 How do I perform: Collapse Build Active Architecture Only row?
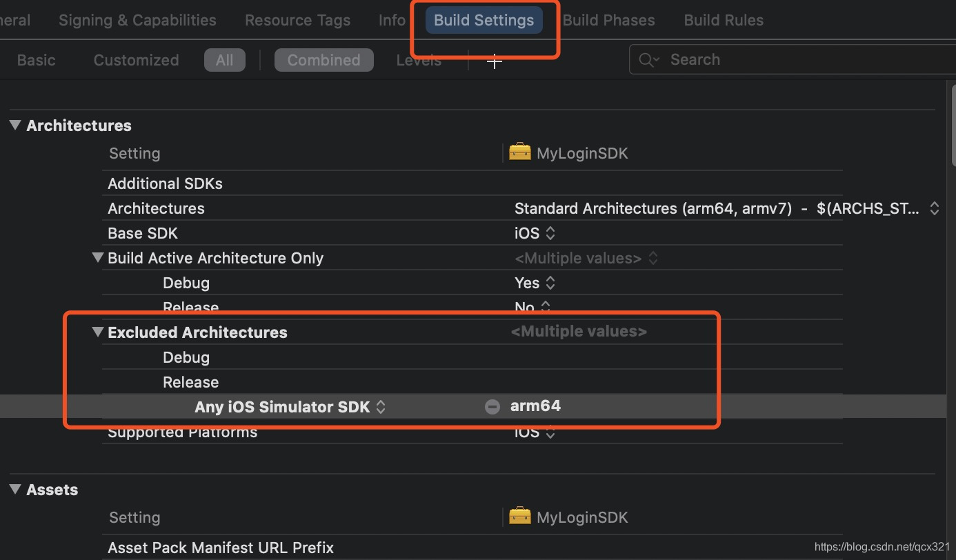[97, 258]
